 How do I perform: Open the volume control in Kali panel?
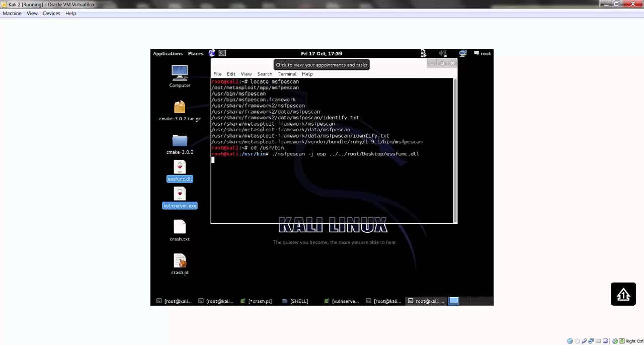tap(442, 53)
